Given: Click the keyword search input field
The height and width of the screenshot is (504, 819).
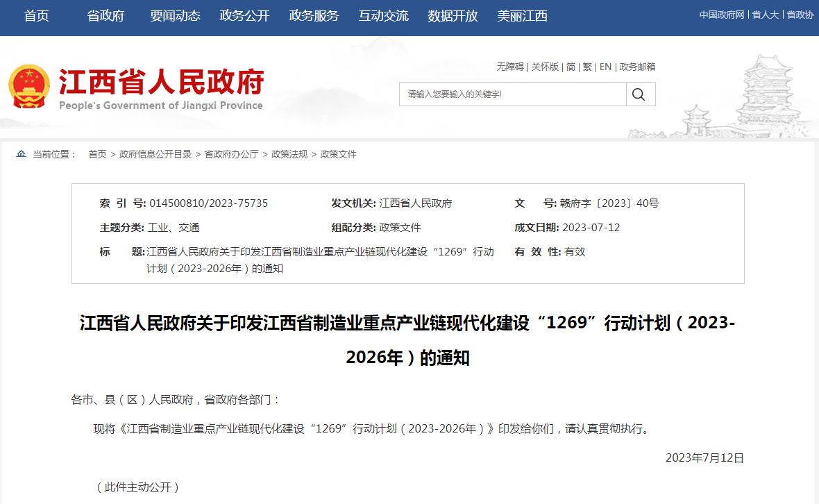Looking at the screenshot, I should pyautogui.click(x=512, y=94).
